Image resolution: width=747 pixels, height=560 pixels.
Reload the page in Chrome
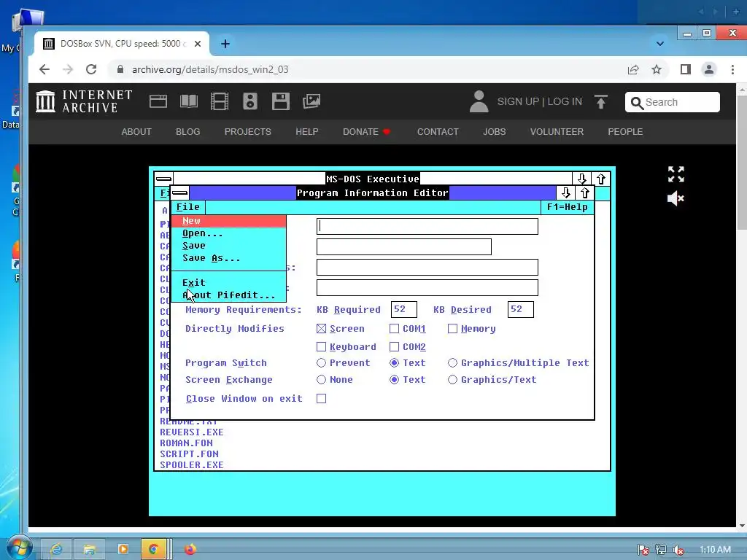point(91,69)
